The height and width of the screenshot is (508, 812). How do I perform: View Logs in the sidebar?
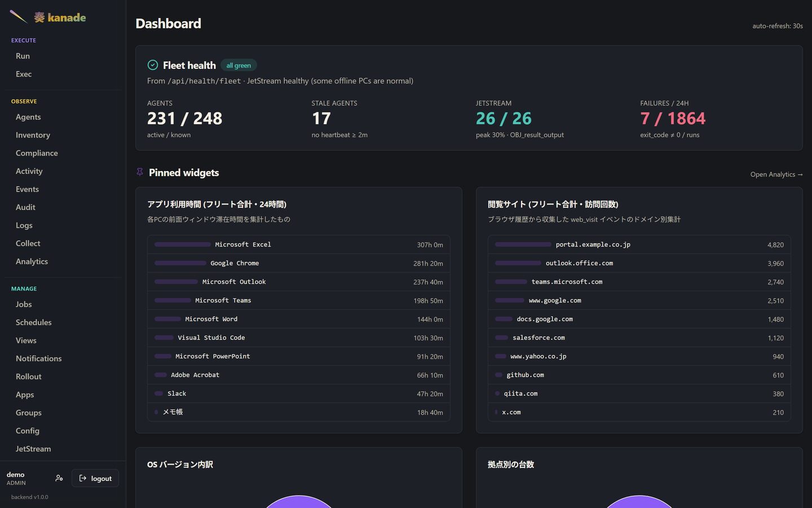(63, 225)
